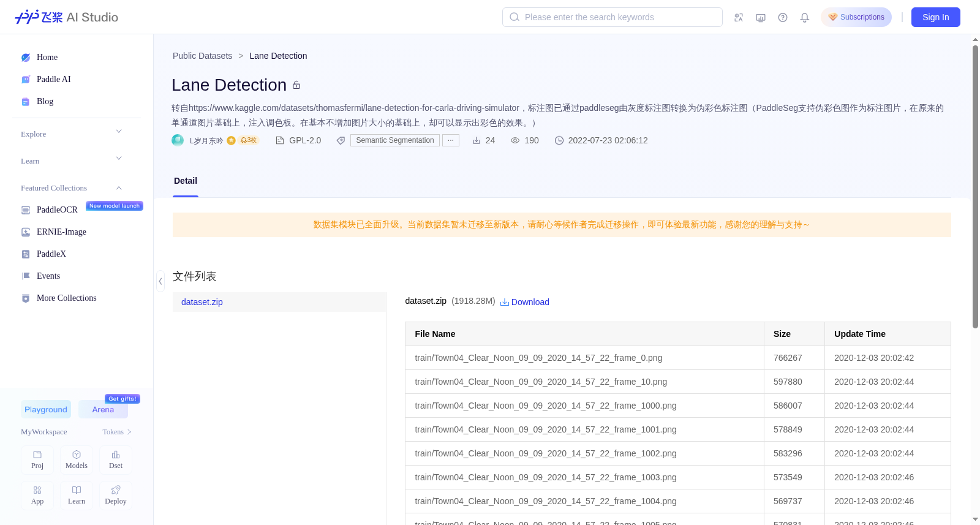Go to Public Datasets breadcrumb
The height and width of the screenshot is (525, 980).
point(202,56)
